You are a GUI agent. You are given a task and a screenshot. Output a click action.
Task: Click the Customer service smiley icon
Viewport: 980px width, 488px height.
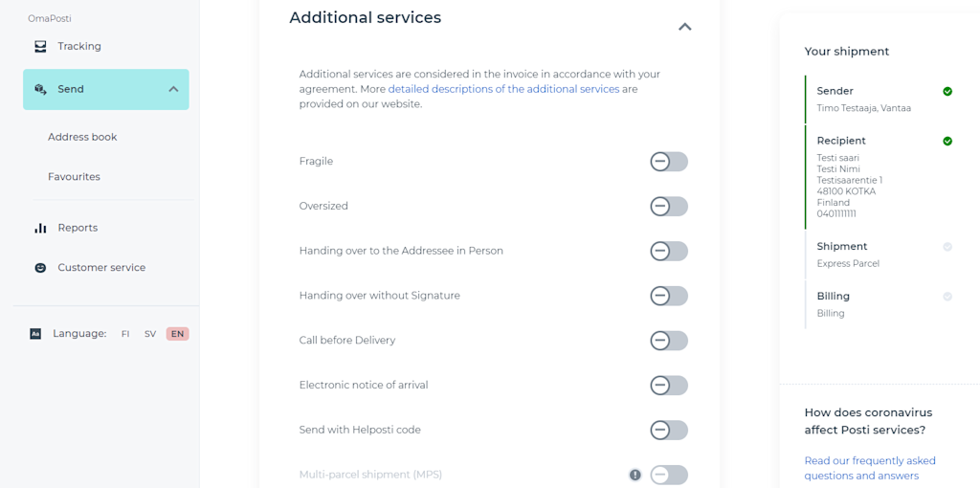pyautogui.click(x=40, y=267)
